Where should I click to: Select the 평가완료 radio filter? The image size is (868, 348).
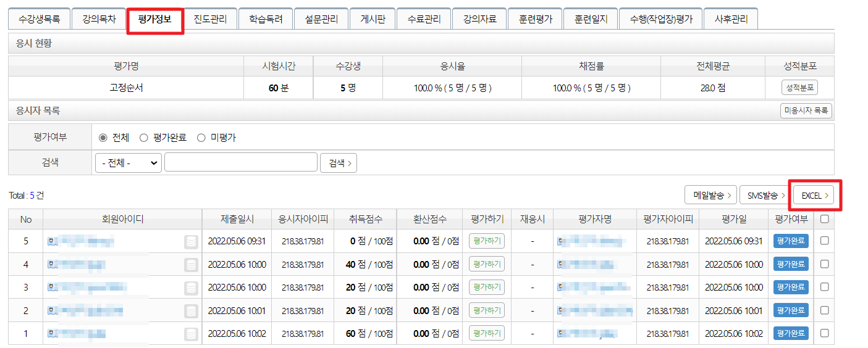pyautogui.click(x=144, y=138)
